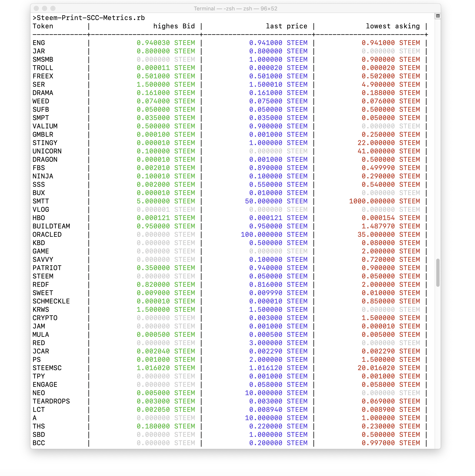Click GMBLR lowest asking 0.250000 STEEM
475x476 pixels.
click(x=391, y=134)
